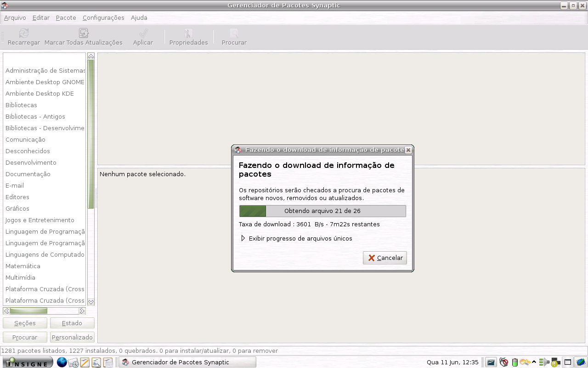Select Ambiente Desktop KDE section
The width and height of the screenshot is (588, 368).
point(45,93)
